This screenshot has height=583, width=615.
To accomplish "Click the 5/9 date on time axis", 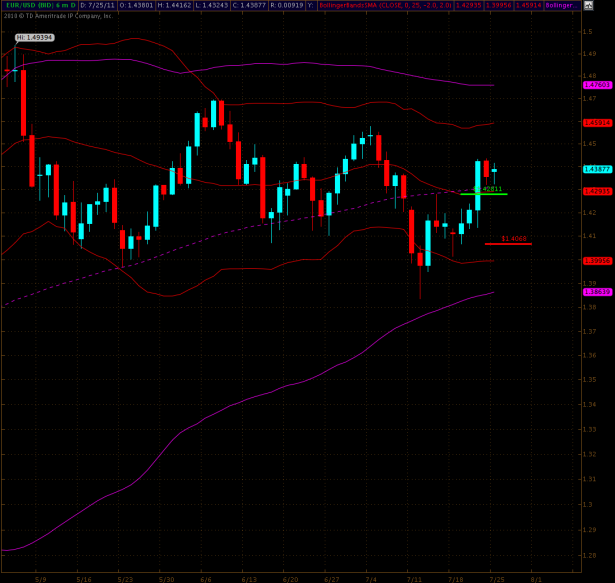I will 41,578.
